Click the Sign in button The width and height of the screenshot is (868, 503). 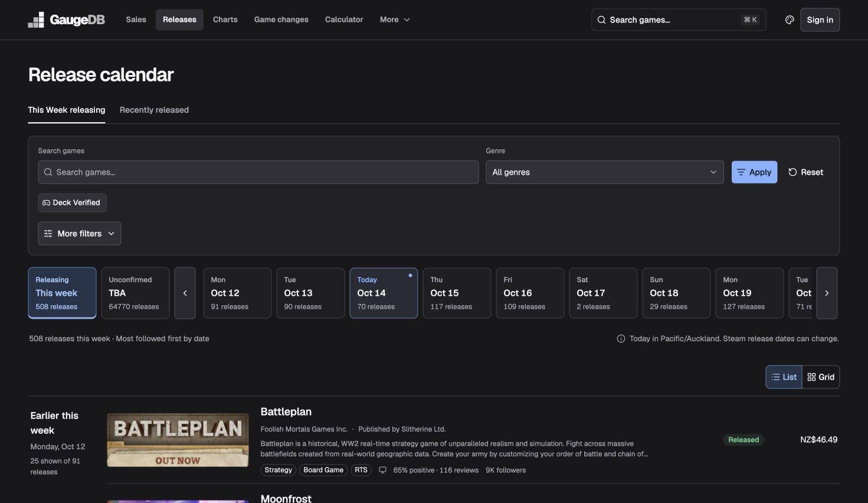tap(820, 19)
